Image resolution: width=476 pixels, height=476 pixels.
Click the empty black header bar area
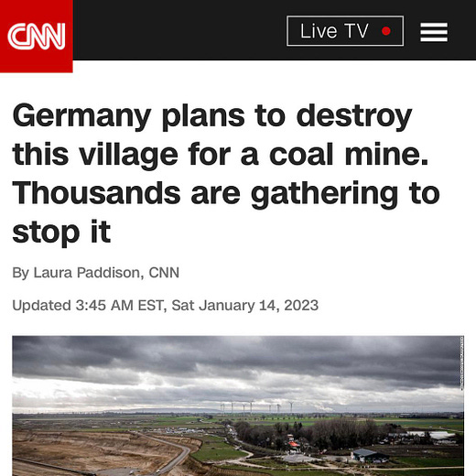tap(179, 30)
